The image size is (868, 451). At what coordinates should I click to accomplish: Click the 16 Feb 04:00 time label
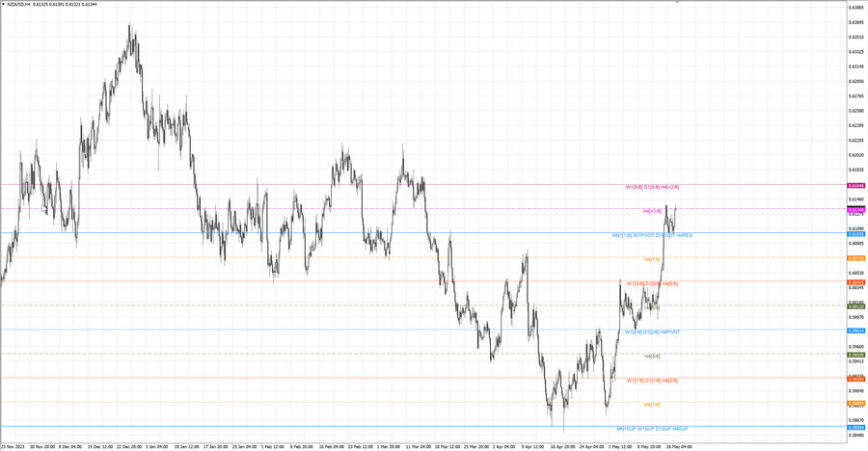[x=331, y=446]
